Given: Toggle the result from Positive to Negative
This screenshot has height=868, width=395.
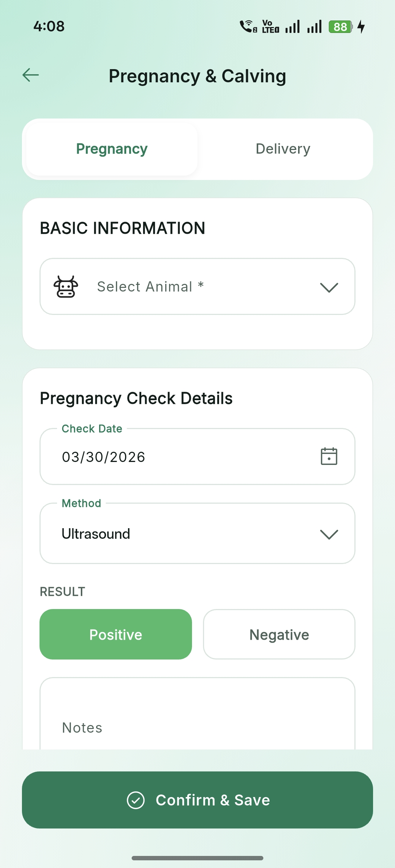Looking at the screenshot, I should point(279,634).
